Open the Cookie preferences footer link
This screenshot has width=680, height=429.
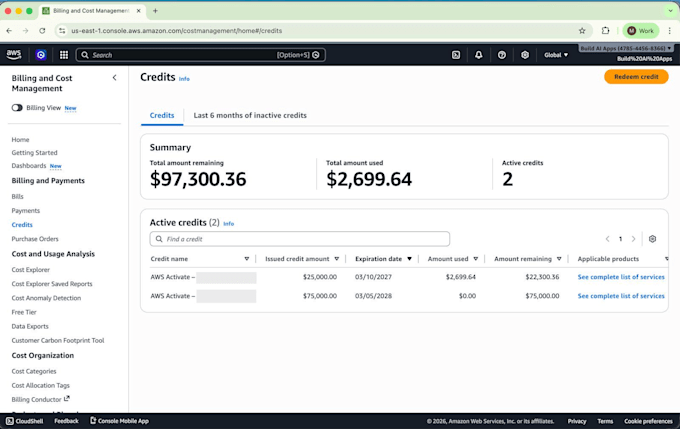pyautogui.click(x=648, y=421)
